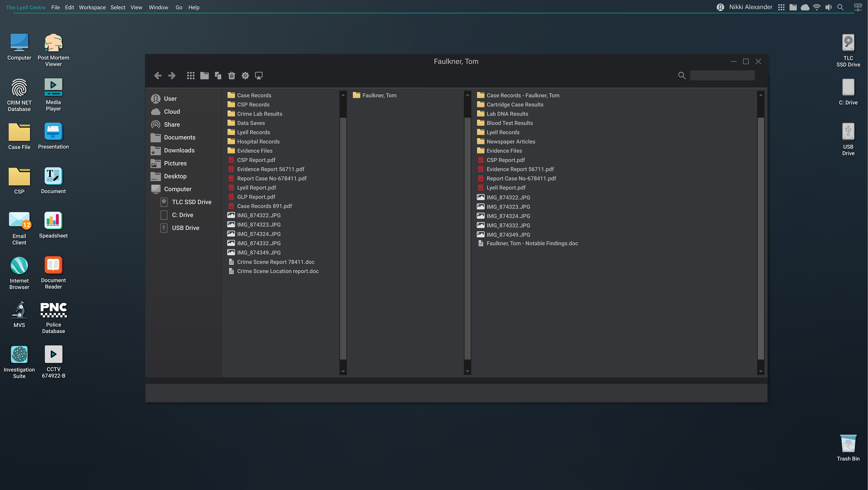Select the Crime Lab Results folder
This screenshot has height=490, width=868.
click(x=255, y=114)
